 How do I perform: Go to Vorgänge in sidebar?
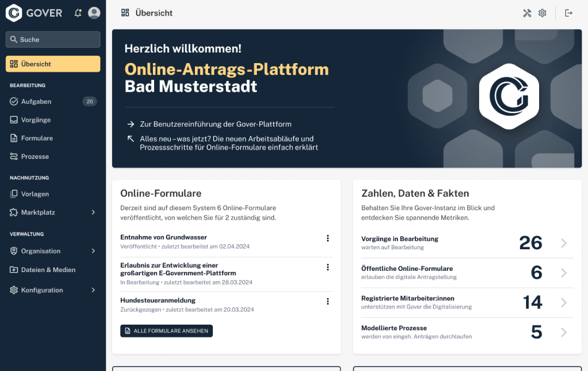pyautogui.click(x=36, y=120)
